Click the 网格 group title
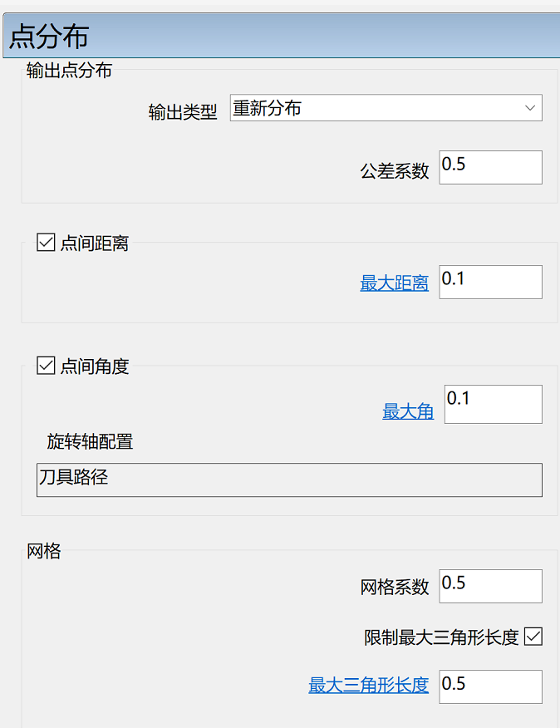 (44, 551)
